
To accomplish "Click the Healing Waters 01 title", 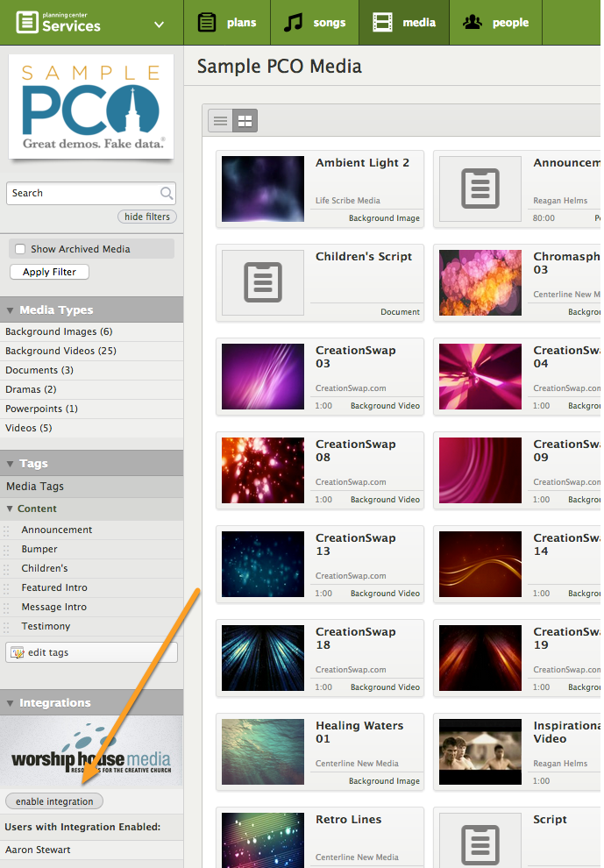I will [x=359, y=732].
